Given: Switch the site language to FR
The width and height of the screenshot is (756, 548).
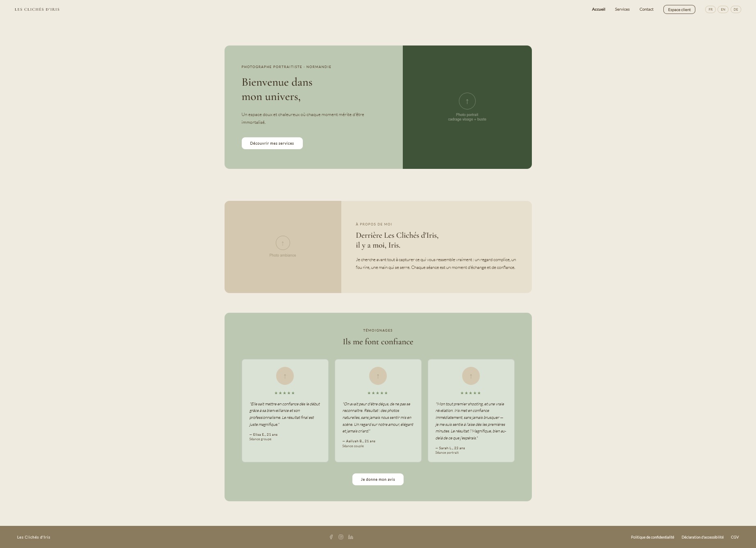Looking at the screenshot, I should [x=711, y=9].
